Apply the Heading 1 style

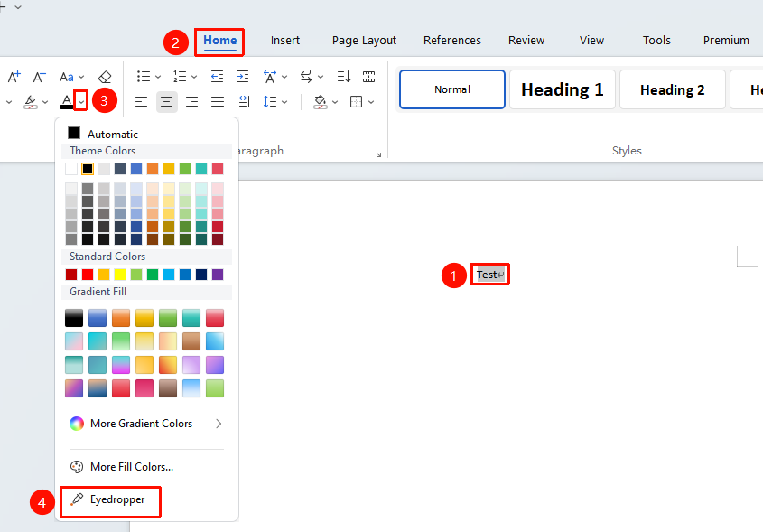tap(562, 89)
